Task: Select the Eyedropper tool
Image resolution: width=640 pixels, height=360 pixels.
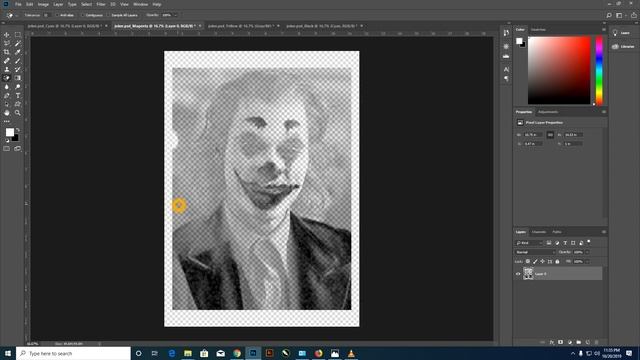Action: coord(18,52)
